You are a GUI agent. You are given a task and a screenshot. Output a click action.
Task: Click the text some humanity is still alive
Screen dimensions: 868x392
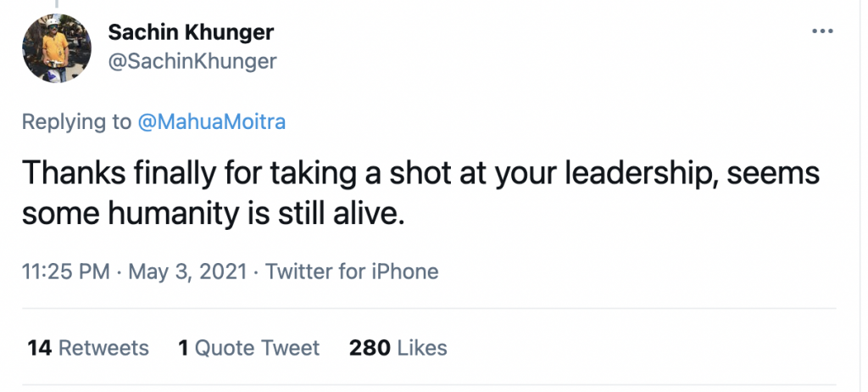click(x=210, y=214)
